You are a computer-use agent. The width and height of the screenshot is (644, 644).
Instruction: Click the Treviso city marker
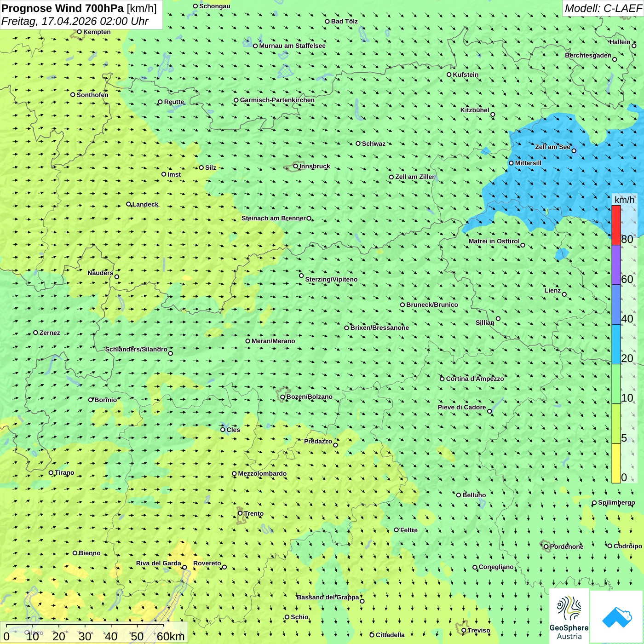click(x=464, y=630)
